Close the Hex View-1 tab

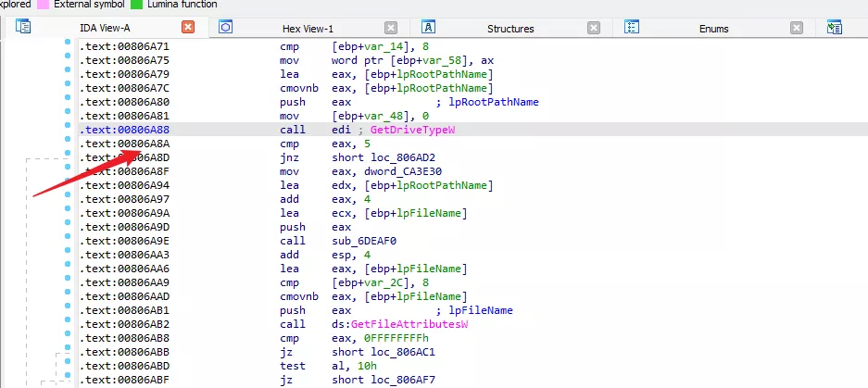390,28
